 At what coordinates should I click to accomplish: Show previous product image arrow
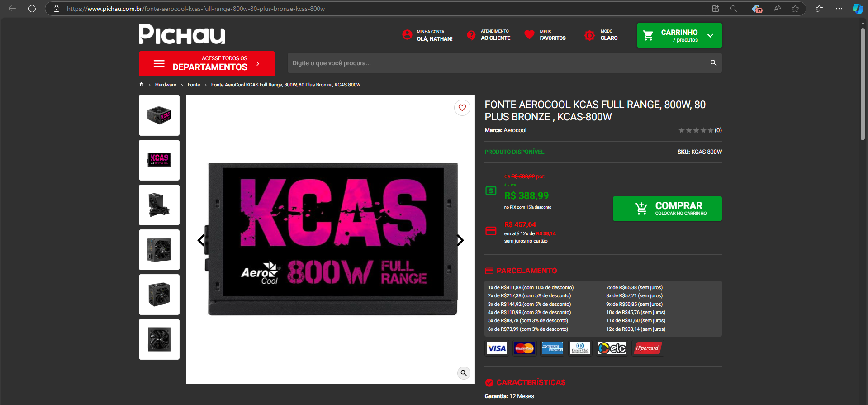pos(201,240)
